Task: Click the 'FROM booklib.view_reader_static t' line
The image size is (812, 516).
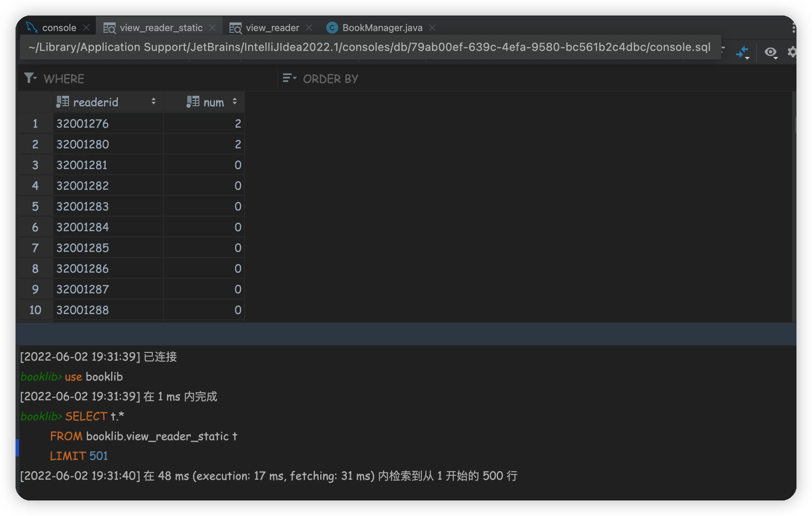Action: [x=144, y=436]
